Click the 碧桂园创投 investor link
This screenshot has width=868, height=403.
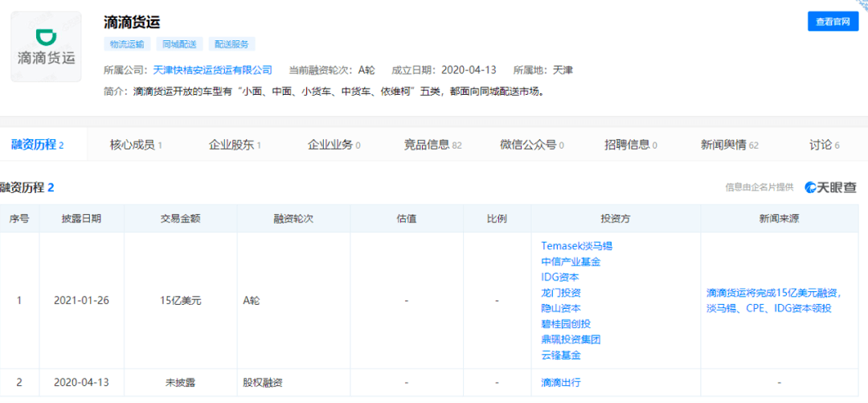(565, 323)
